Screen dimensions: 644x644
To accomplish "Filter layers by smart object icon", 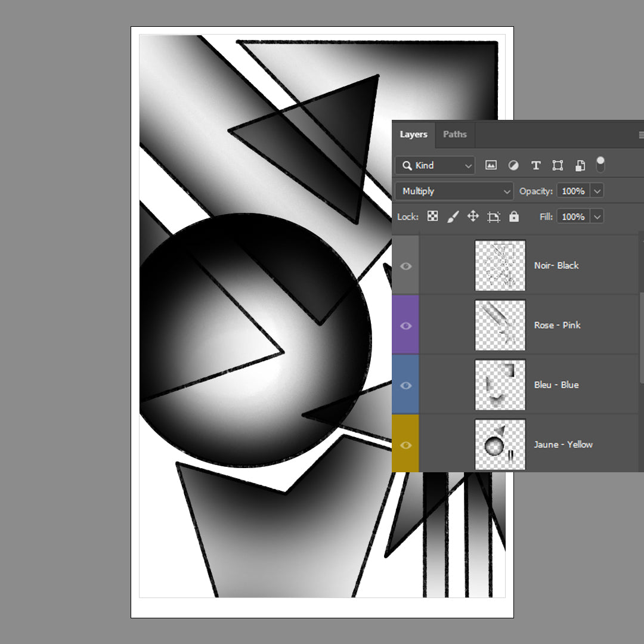I will [x=580, y=165].
